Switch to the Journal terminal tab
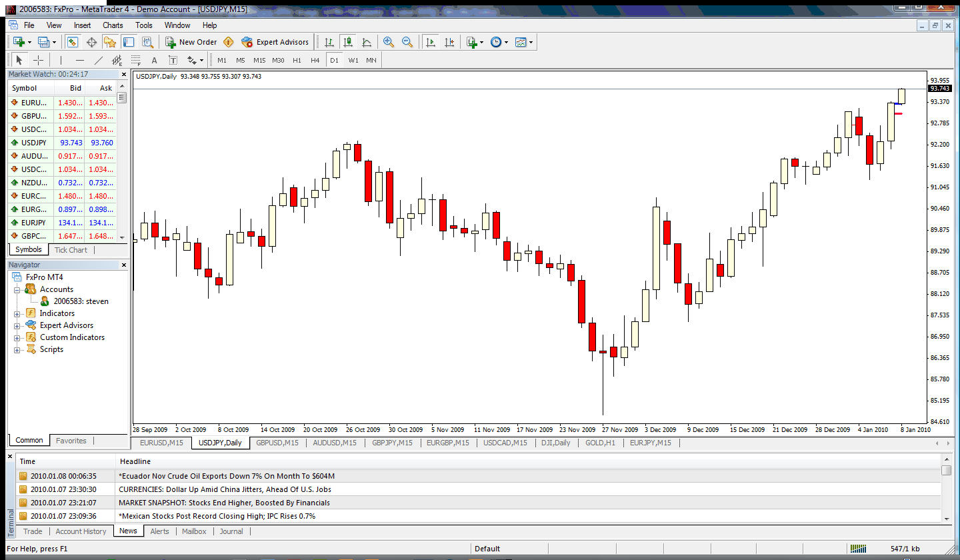960x560 pixels. click(x=231, y=531)
